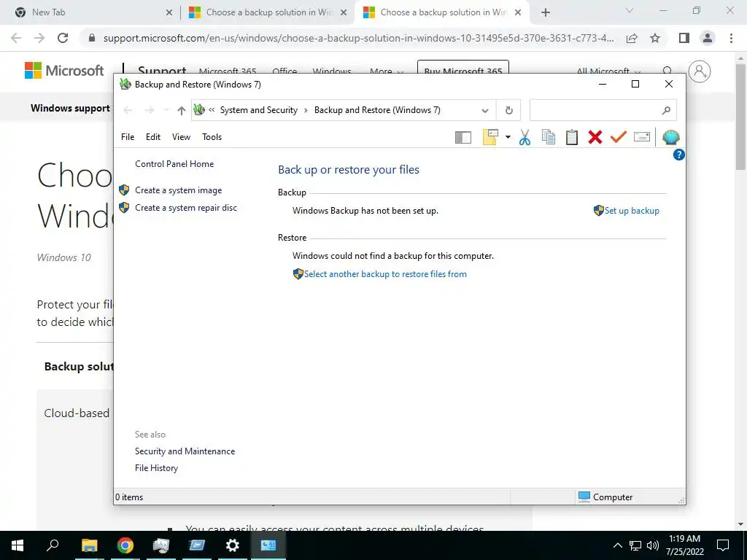
Task: Open Settings gear in taskbar
Action: tap(232, 545)
